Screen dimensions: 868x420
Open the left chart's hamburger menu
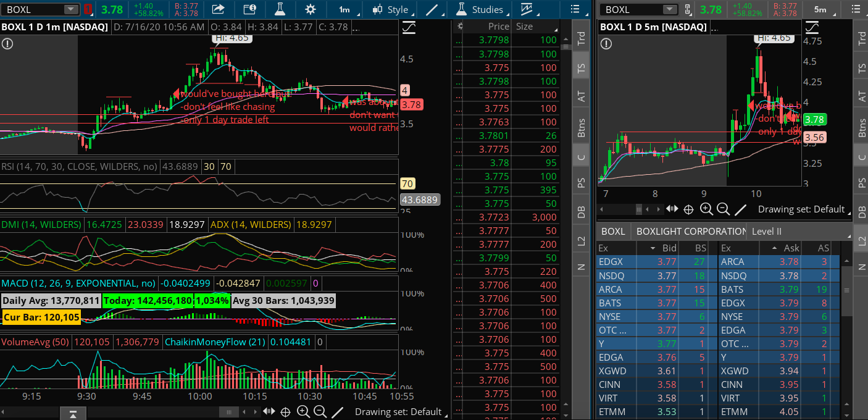tap(575, 9)
